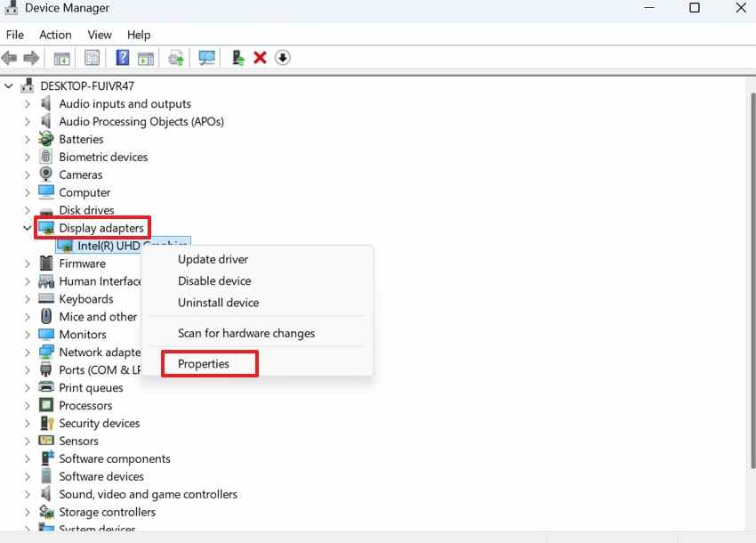
Task: Click the red X Uninstall device icon
Action: 260,58
